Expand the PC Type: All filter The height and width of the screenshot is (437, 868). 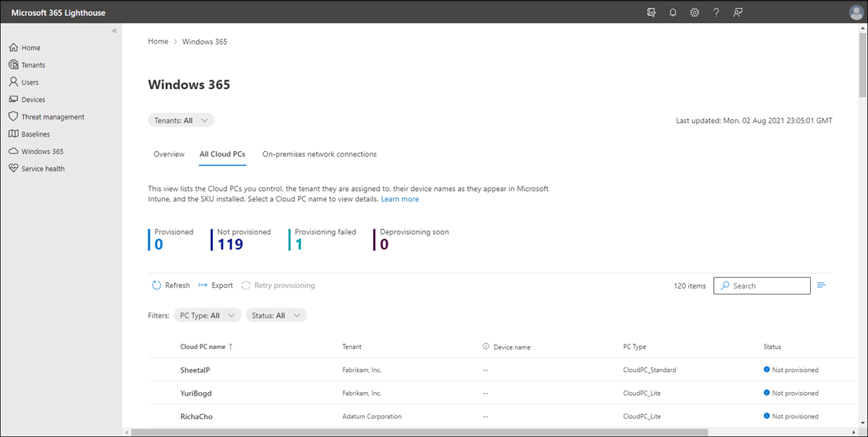(208, 315)
